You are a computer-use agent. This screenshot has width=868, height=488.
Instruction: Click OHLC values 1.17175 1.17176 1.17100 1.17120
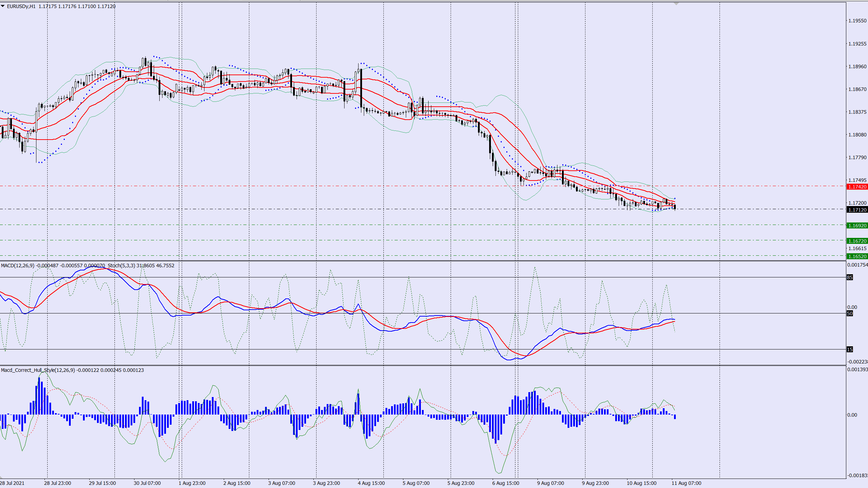click(x=77, y=6)
